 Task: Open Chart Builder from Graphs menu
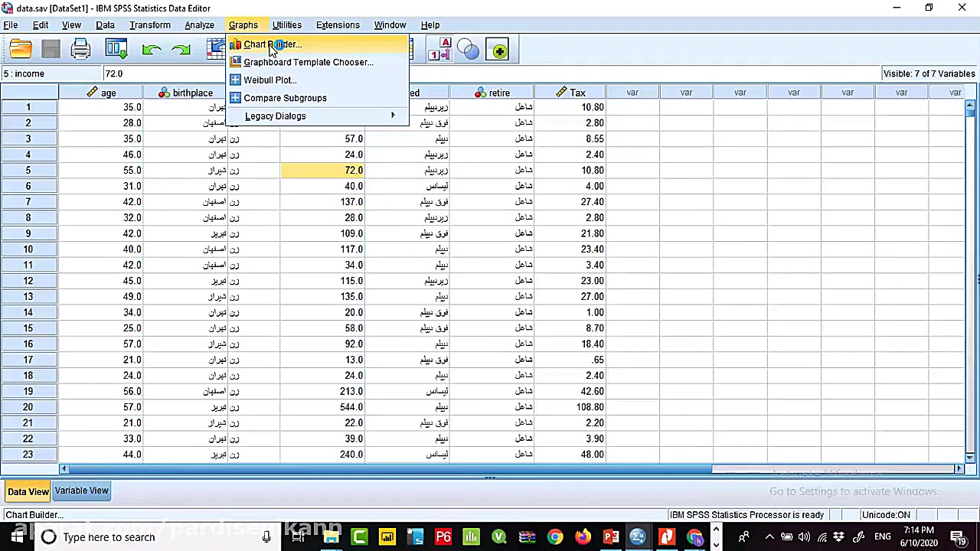pyautogui.click(x=273, y=44)
